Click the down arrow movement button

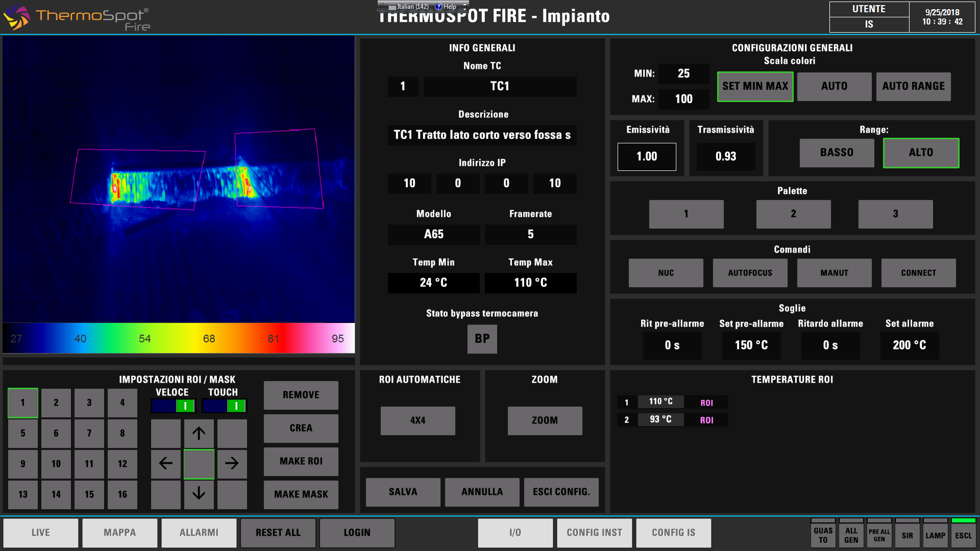click(x=199, y=494)
